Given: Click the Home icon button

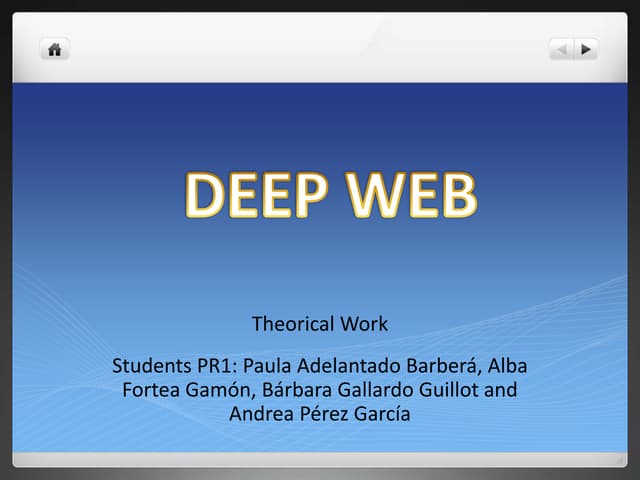Looking at the screenshot, I should pos(54,49).
